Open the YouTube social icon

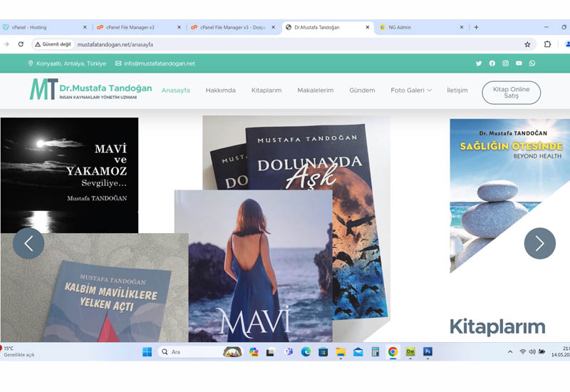coord(519,63)
